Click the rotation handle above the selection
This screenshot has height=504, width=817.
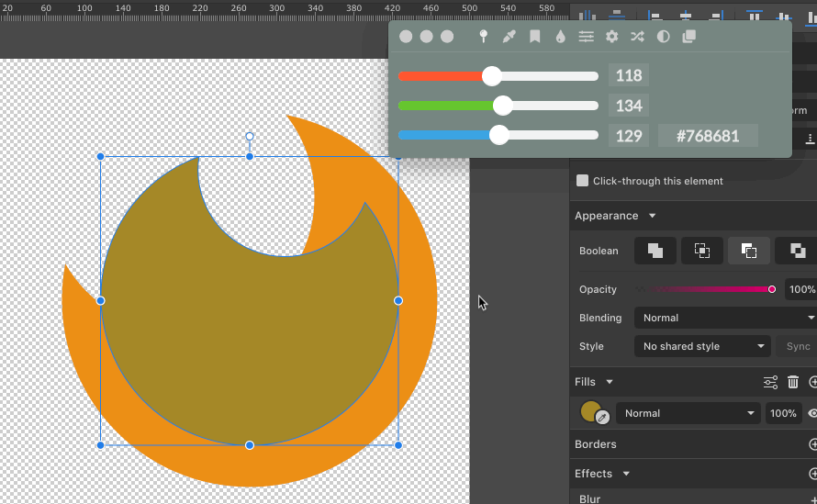[250, 137]
